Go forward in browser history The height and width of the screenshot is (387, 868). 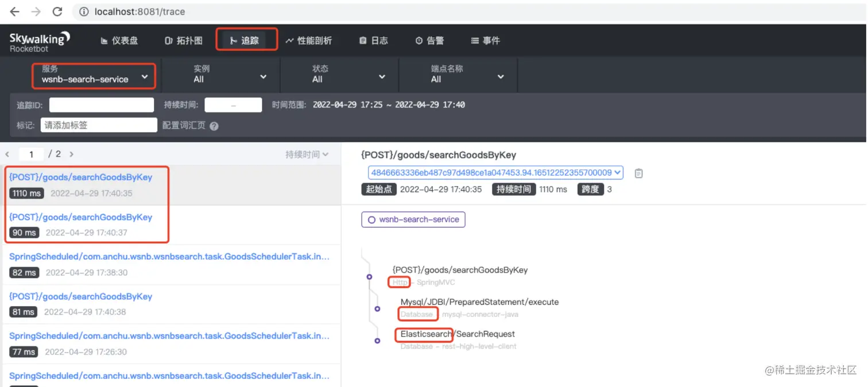click(x=36, y=11)
